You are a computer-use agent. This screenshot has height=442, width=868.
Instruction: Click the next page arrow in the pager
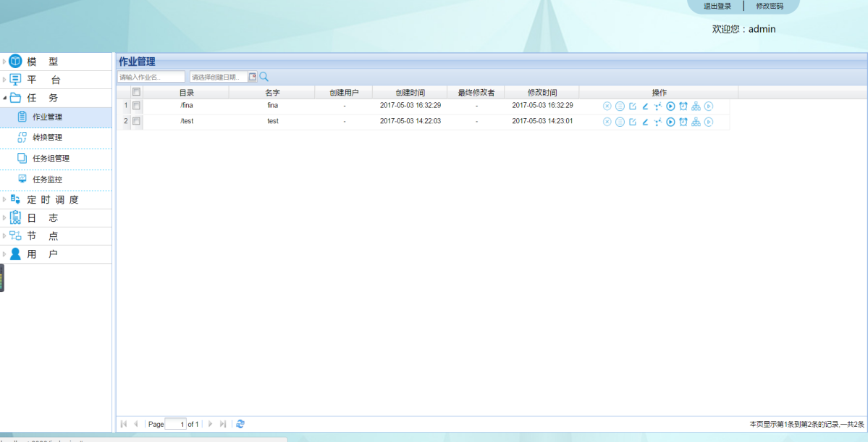pos(210,424)
